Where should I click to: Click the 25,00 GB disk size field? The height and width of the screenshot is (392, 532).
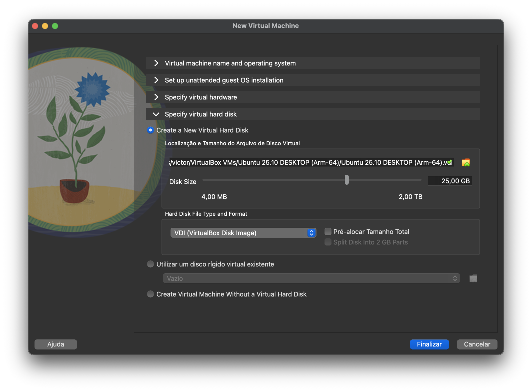(450, 181)
